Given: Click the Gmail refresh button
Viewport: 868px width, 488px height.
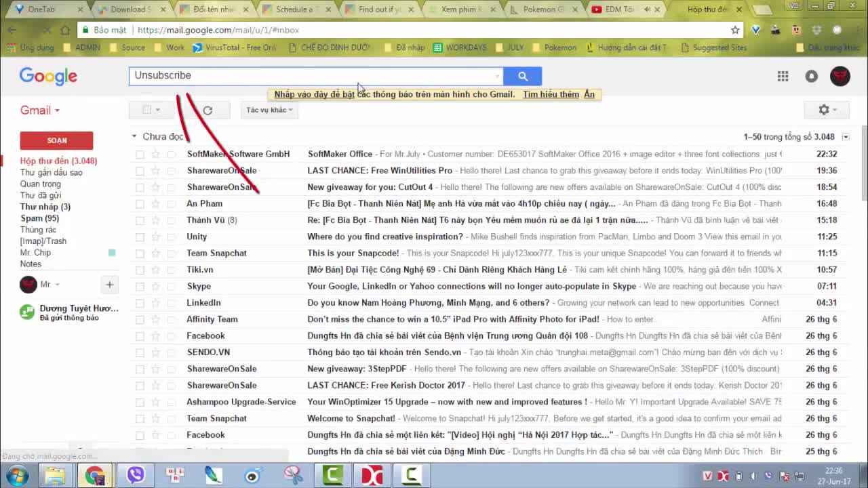Looking at the screenshot, I should pyautogui.click(x=208, y=110).
